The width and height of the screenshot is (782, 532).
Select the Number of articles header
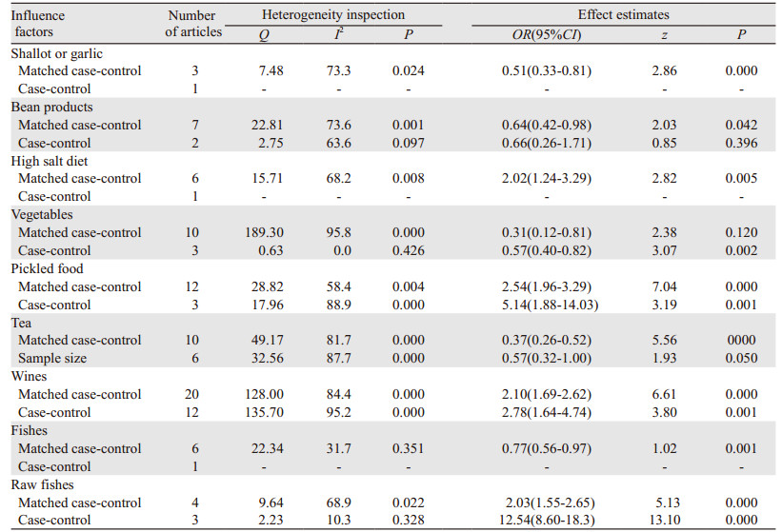pyautogui.click(x=193, y=24)
